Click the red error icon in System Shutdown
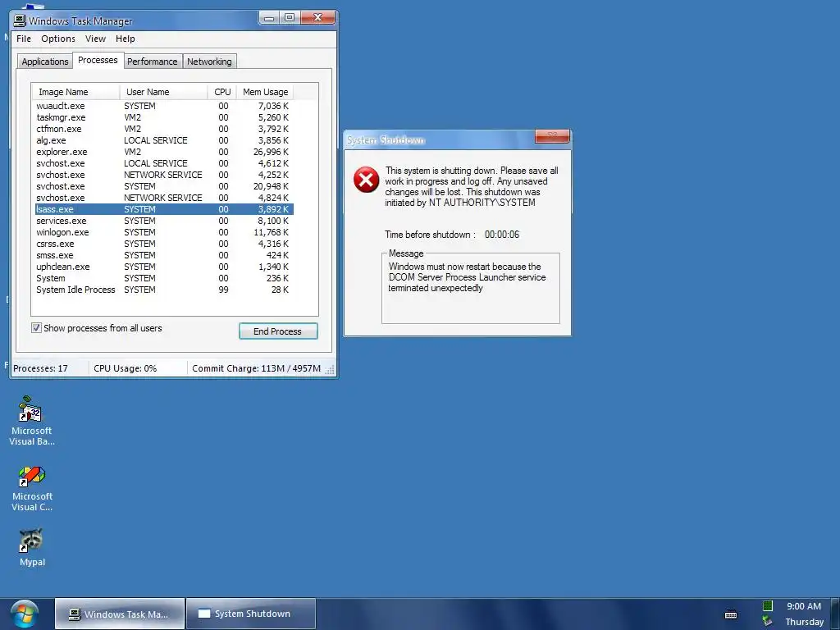 (x=367, y=180)
